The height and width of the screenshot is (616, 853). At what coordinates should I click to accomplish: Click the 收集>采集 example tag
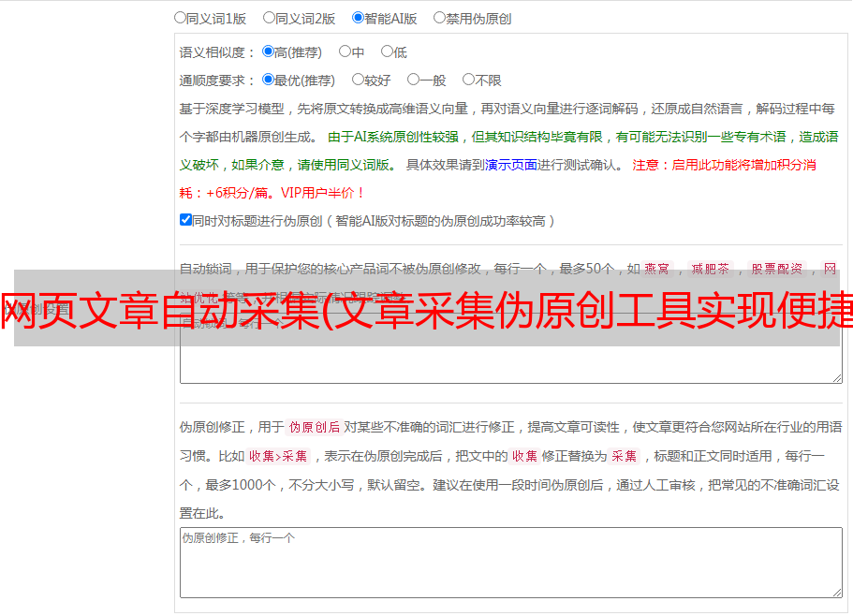coord(278,456)
